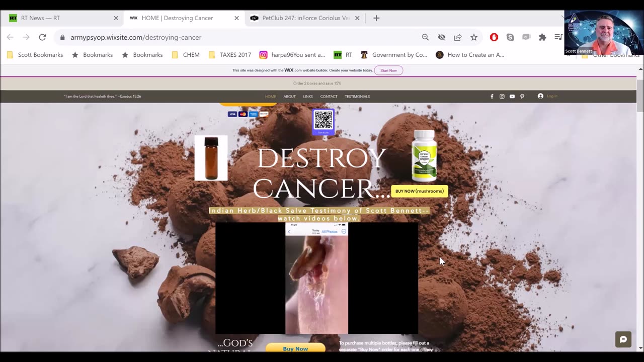Open the first starred Bookmarks entry
Image resolution: width=644 pixels, height=362 pixels.
click(92, 55)
